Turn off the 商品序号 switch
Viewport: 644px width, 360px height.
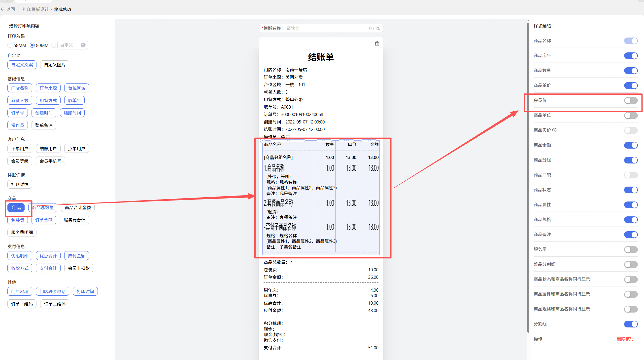tap(631, 56)
